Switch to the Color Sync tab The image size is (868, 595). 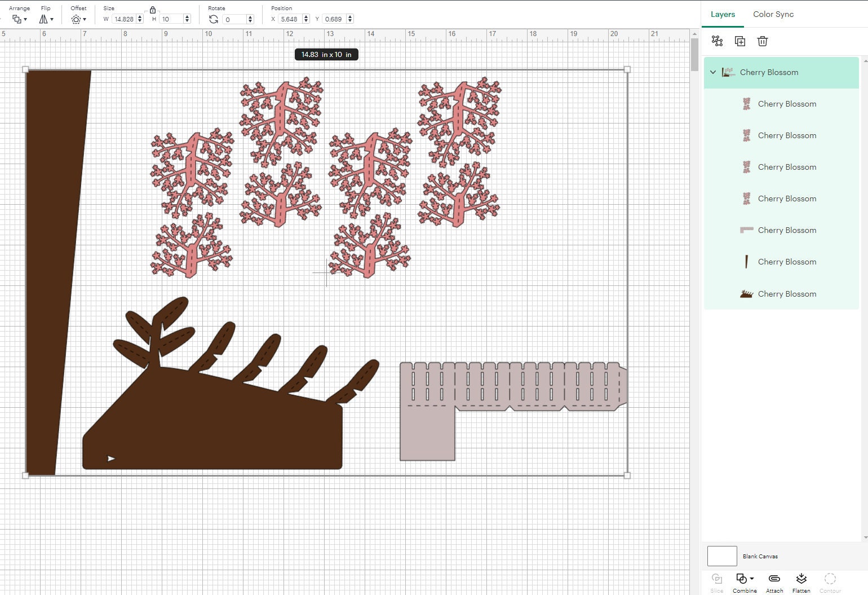click(773, 14)
